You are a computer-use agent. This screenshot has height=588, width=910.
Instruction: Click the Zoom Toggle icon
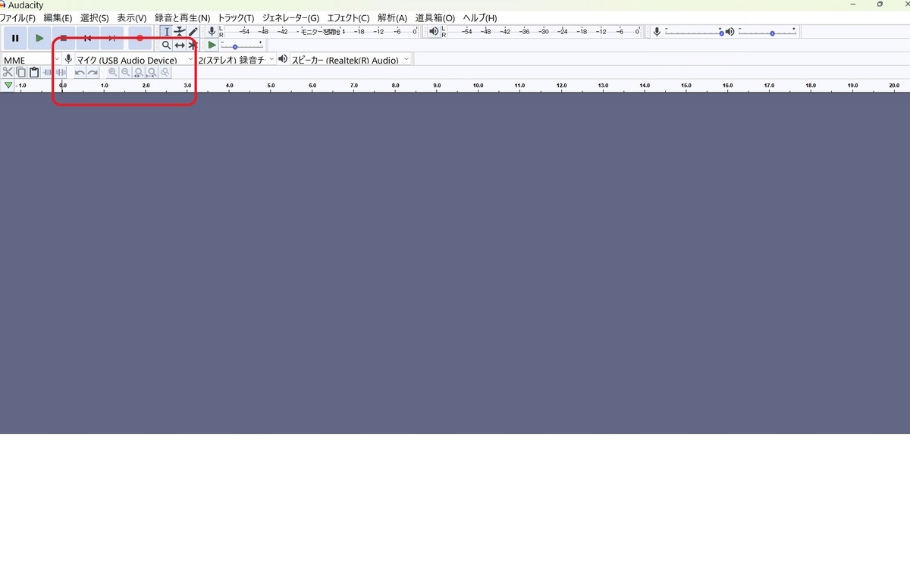pyautogui.click(x=165, y=73)
